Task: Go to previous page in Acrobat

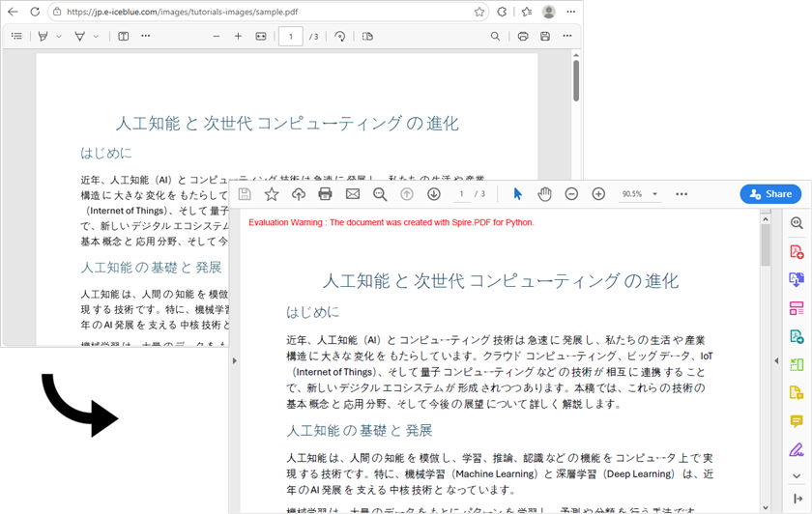Action: click(407, 194)
